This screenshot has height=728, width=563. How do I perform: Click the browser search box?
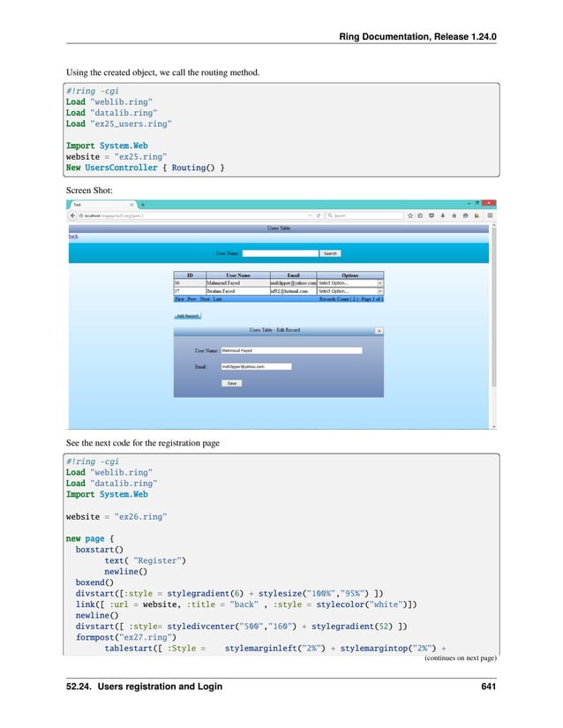(364, 215)
